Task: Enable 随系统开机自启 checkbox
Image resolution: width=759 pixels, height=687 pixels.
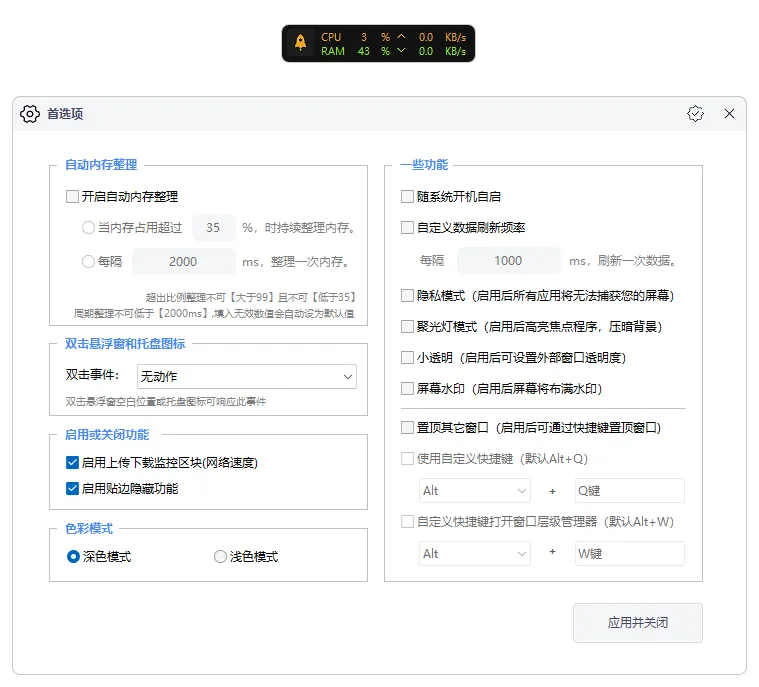Action: pos(408,197)
